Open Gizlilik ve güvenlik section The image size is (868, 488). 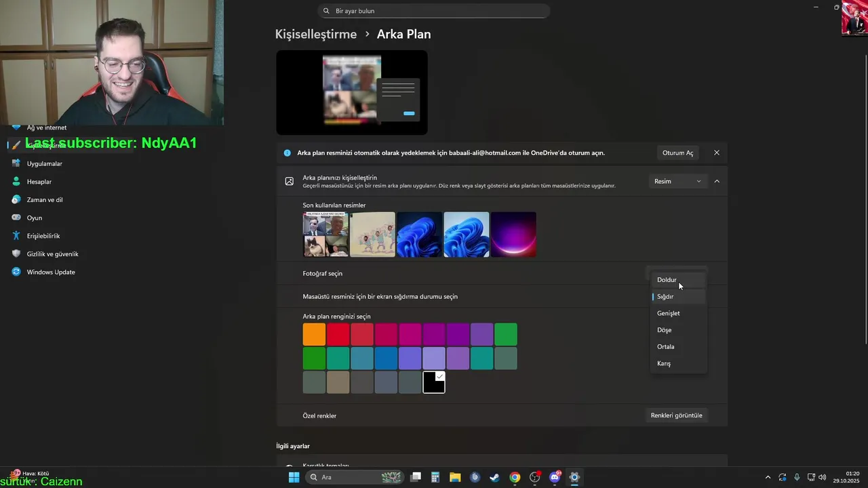(x=53, y=254)
